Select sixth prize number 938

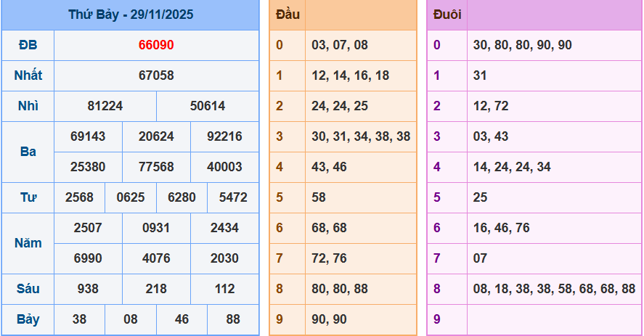click(x=88, y=289)
